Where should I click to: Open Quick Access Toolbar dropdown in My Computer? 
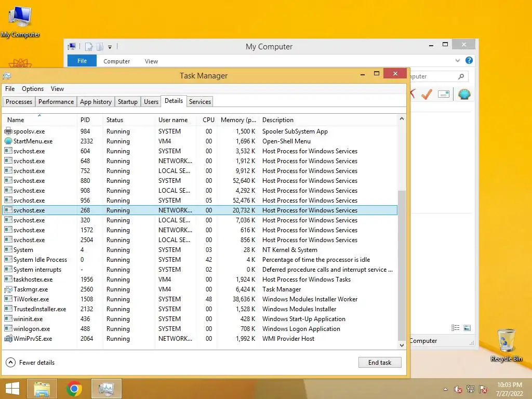click(110, 47)
